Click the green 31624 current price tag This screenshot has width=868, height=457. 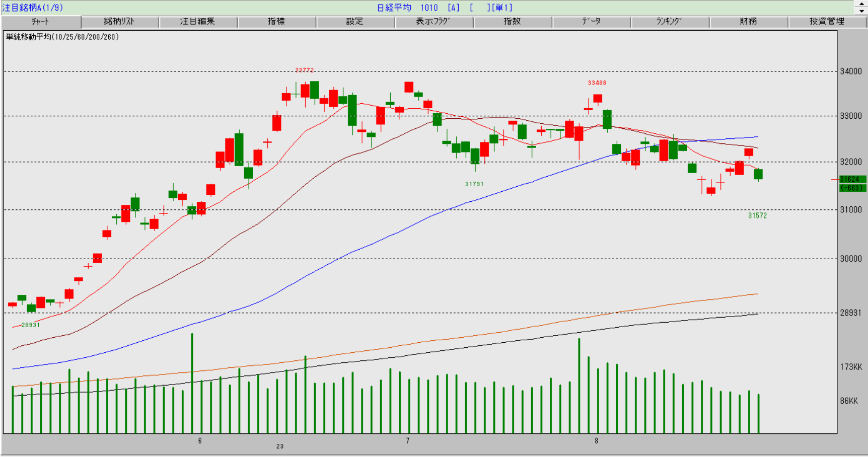(x=852, y=179)
